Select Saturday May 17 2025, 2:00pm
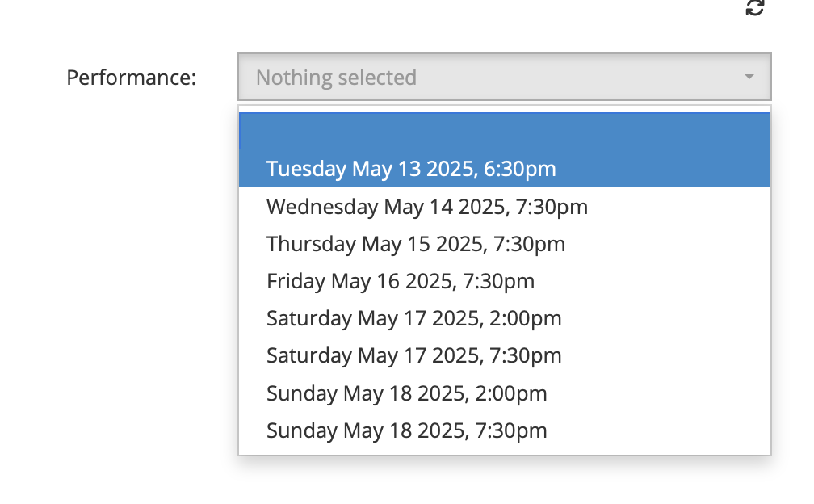The width and height of the screenshot is (814, 504). [413, 318]
